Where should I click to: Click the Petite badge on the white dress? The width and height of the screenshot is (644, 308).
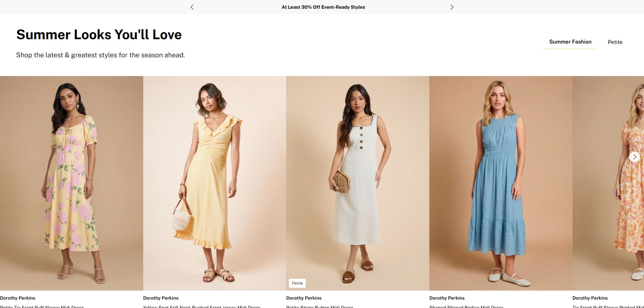(297, 283)
